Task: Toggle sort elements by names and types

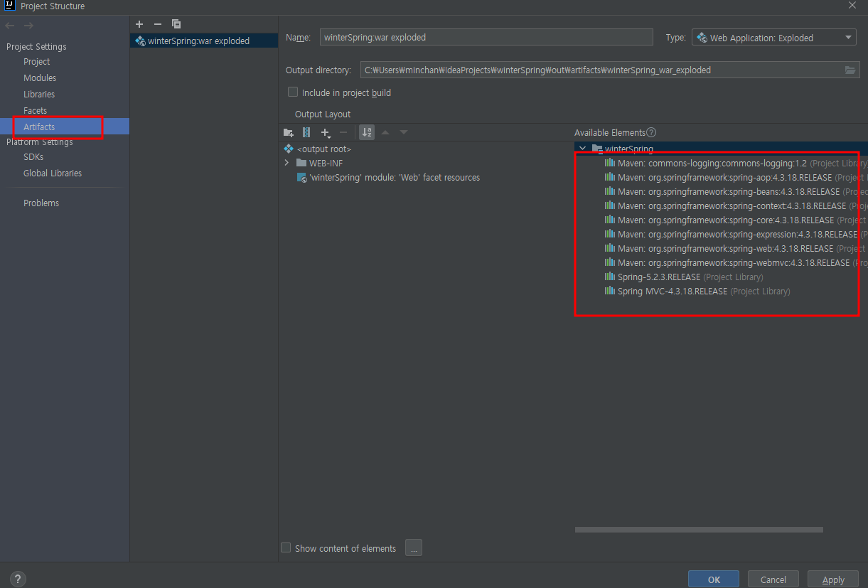Action: (367, 132)
